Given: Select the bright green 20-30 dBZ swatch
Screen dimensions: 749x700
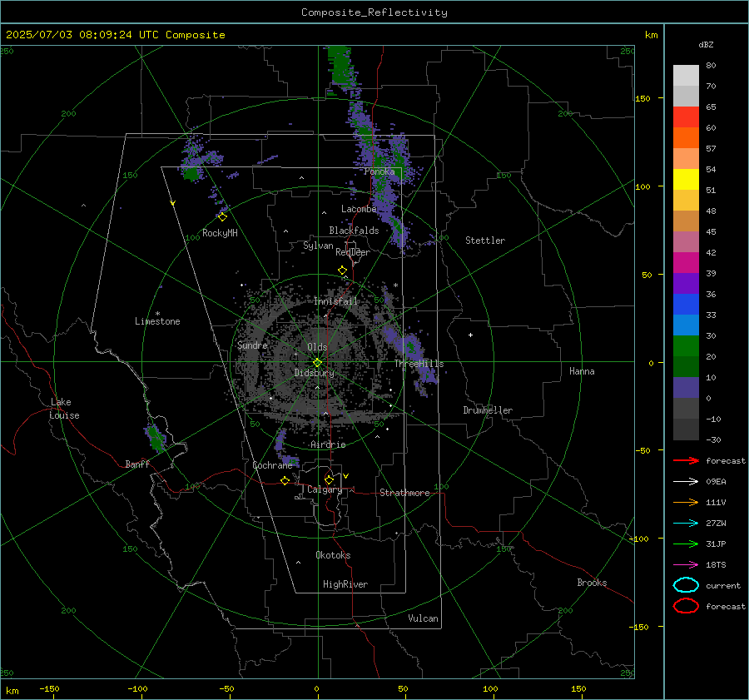Looking at the screenshot, I should [x=686, y=346].
